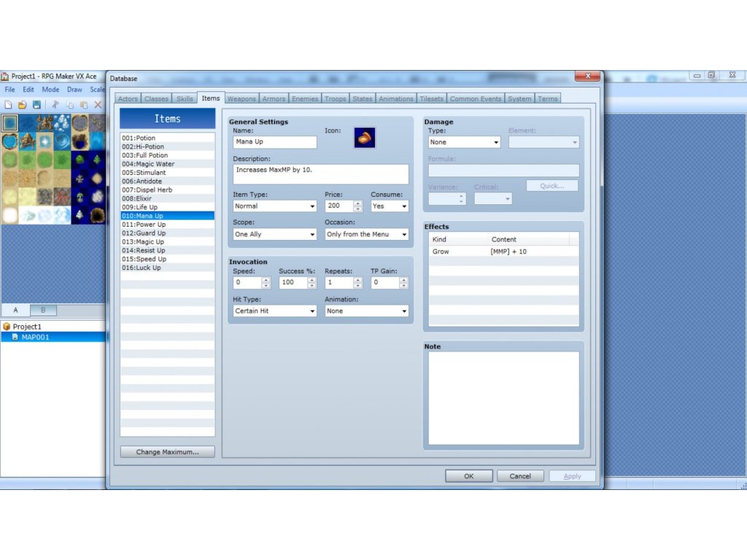Open the Common Events tab
The height and width of the screenshot is (560, 747).
tap(476, 98)
